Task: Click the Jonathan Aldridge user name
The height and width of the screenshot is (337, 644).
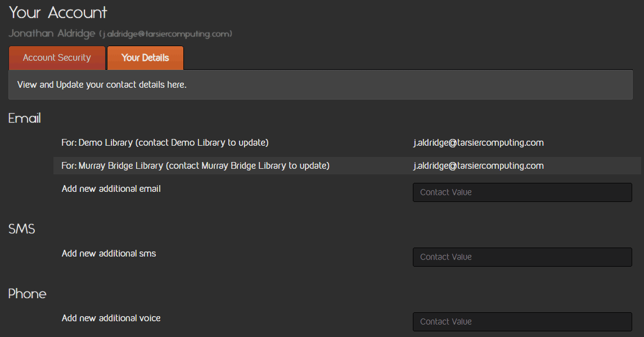Action: 52,34
